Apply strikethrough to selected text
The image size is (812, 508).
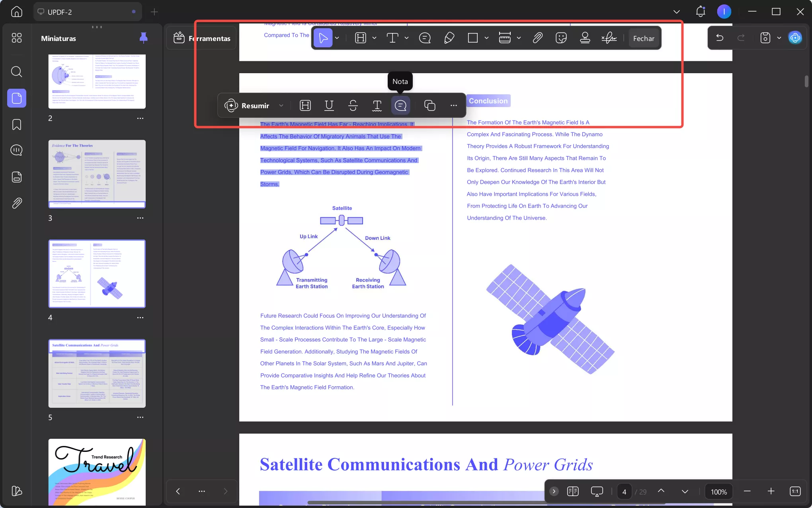point(353,105)
